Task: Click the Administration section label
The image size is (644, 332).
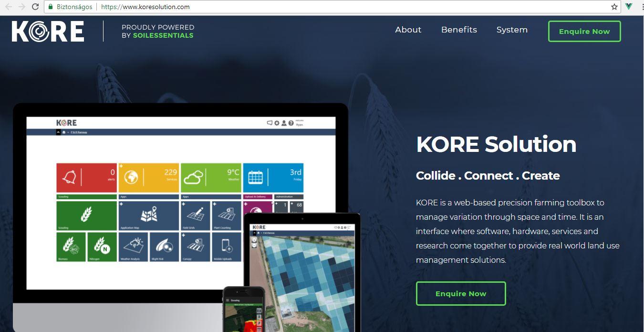Action: point(289,197)
